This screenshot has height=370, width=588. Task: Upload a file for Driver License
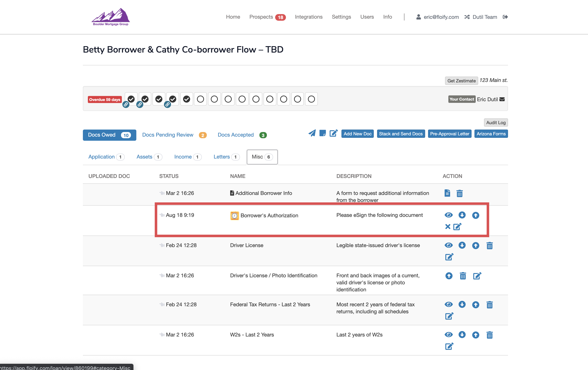click(475, 245)
